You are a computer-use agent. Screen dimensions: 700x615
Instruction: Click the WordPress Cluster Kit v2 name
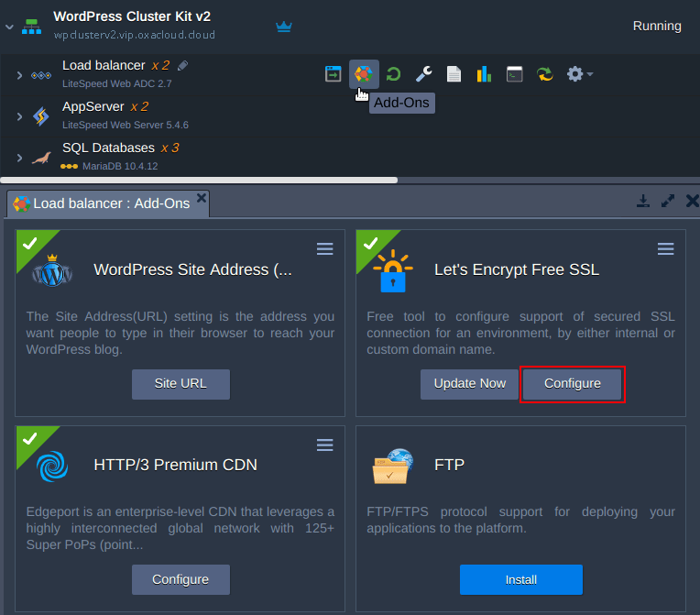pos(132,16)
